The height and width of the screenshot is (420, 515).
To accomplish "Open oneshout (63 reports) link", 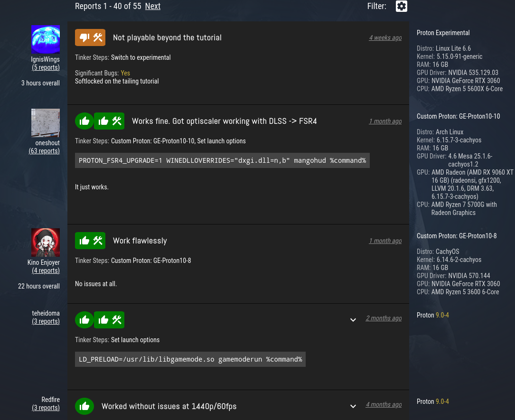I will click(x=44, y=151).
